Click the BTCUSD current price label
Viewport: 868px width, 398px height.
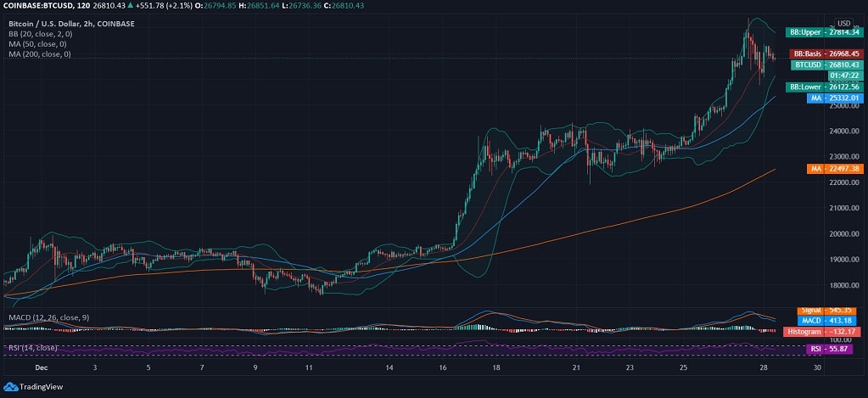(826, 64)
